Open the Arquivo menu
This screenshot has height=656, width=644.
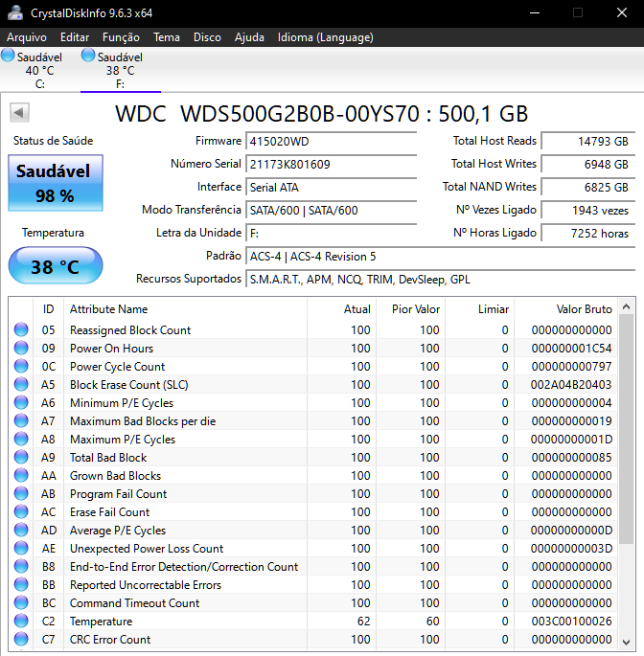pos(27,37)
